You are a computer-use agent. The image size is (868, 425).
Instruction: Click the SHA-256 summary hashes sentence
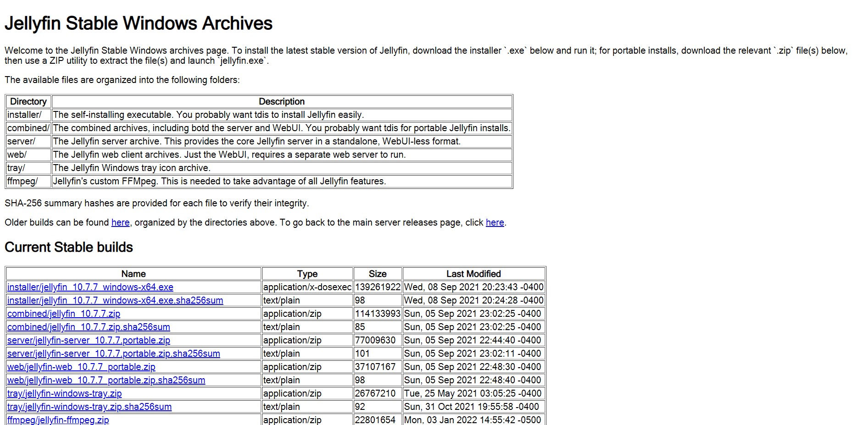click(157, 203)
